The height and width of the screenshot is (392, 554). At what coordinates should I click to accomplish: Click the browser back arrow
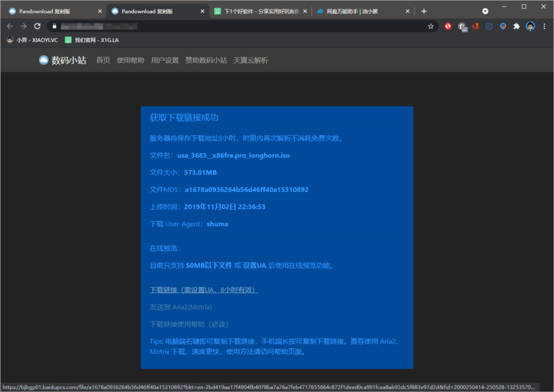point(10,26)
